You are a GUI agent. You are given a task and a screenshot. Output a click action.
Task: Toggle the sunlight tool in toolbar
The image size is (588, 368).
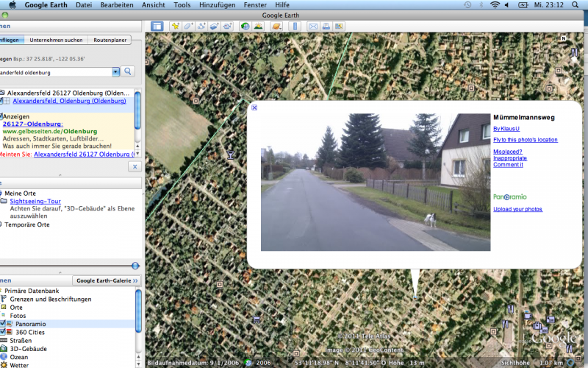point(259,26)
